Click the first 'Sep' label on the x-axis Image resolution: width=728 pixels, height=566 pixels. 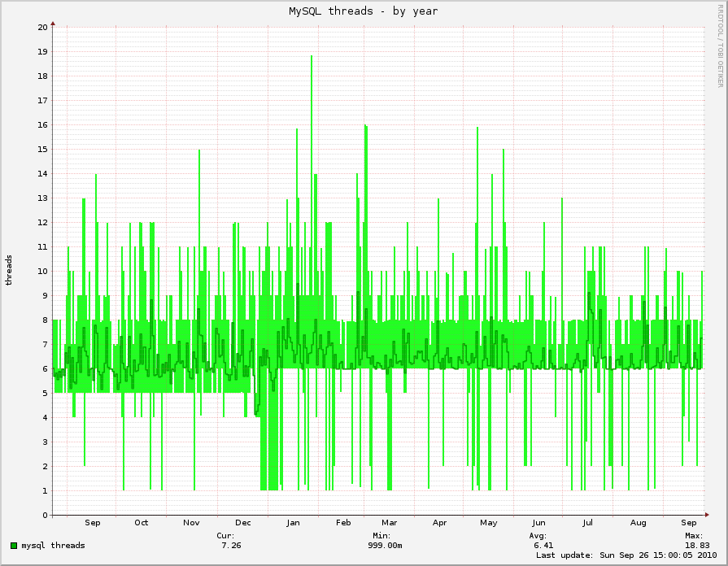93,523
